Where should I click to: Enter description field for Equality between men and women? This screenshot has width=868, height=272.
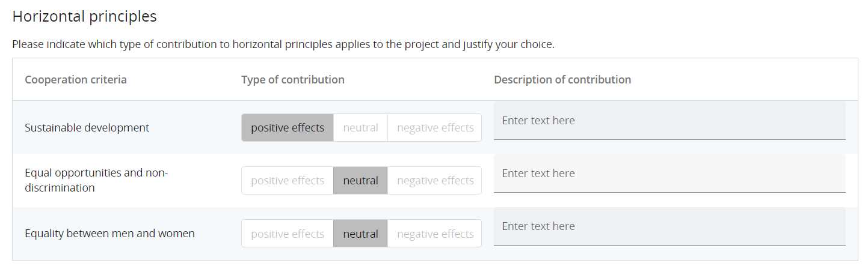coord(669,226)
